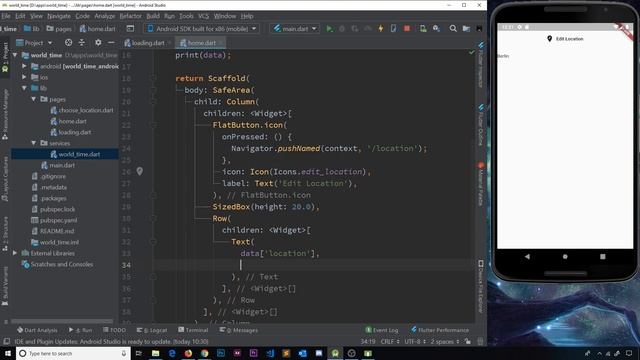640x360 pixels.
Task: Select main.dart file in project tree
Action: [x=58, y=165]
